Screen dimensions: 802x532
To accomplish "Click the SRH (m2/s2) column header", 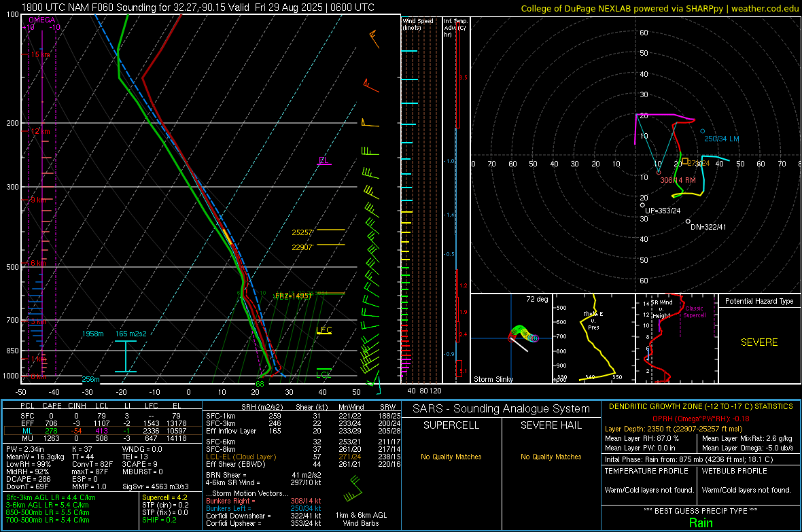I will [262, 407].
